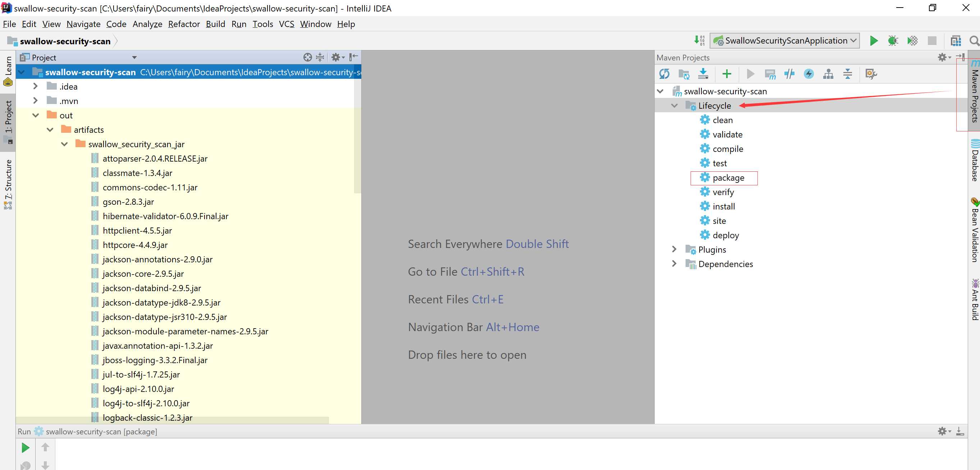Screen dimensions: 980x470
Task: Toggle the 1: Project side tab
Action: point(8,122)
